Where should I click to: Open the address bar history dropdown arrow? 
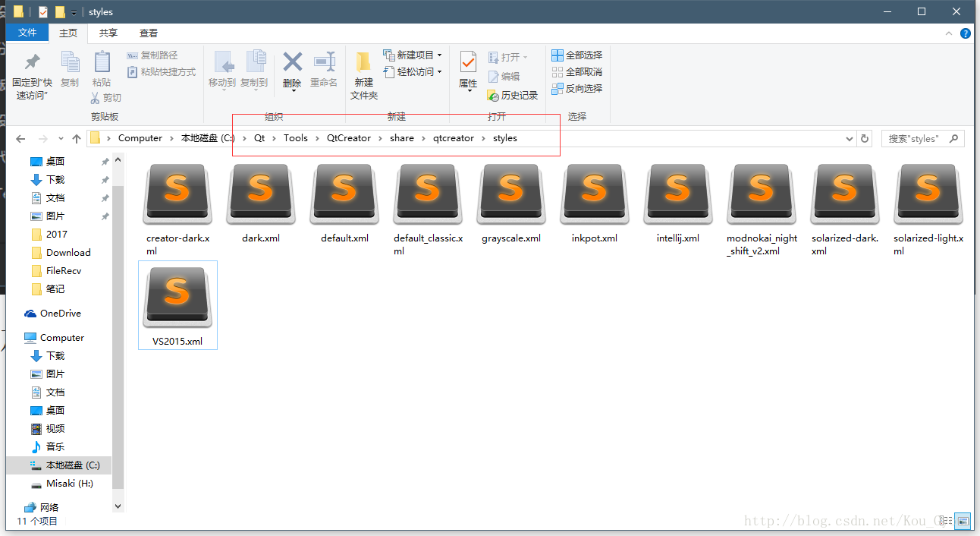pos(850,139)
